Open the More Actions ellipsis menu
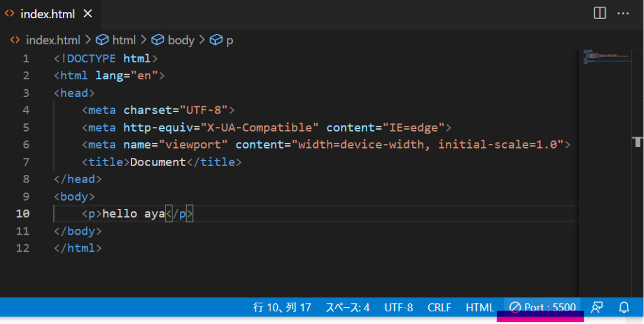Viewport: 644px width, 324px height. [x=623, y=13]
